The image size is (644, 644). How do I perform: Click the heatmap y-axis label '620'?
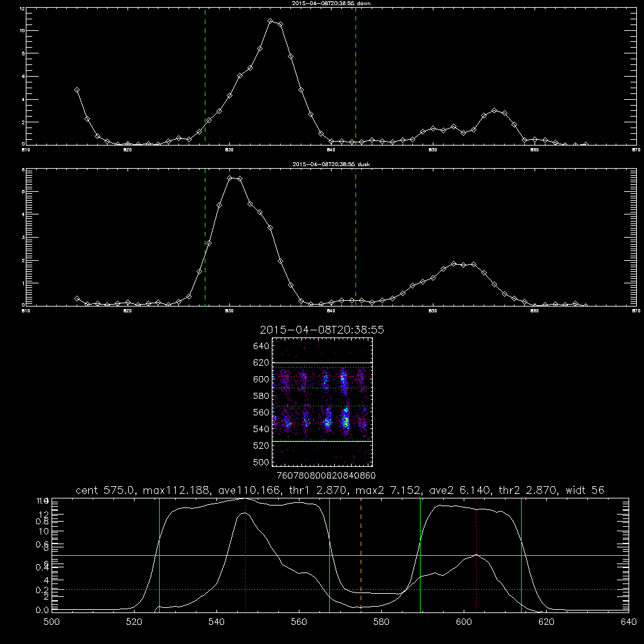(261, 363)
